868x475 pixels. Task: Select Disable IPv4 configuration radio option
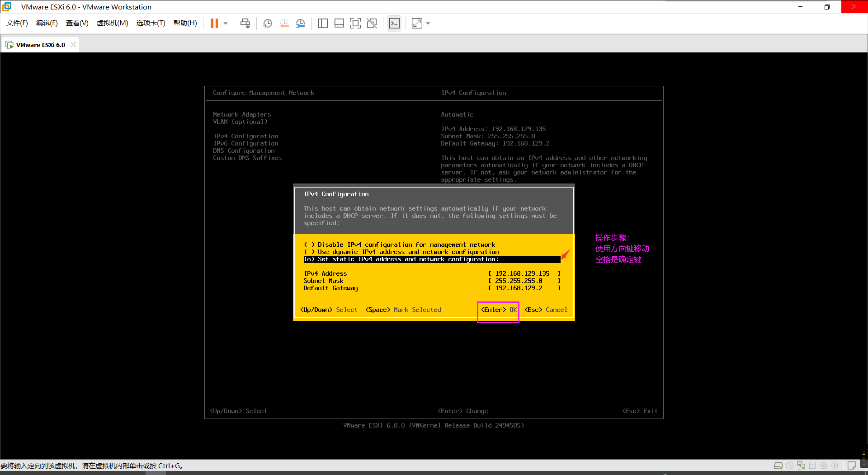(400, 245)
